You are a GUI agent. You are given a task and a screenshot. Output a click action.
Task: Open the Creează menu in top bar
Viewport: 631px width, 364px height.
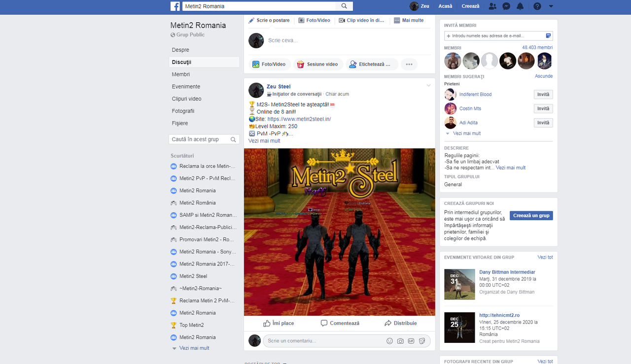pyautogui.click(x=470, y=6)
